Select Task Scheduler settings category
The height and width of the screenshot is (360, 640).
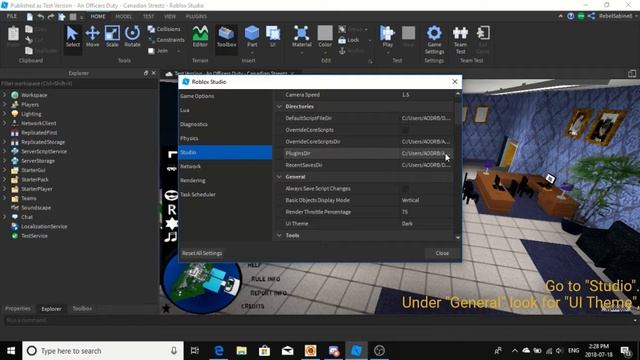(225, 194)
